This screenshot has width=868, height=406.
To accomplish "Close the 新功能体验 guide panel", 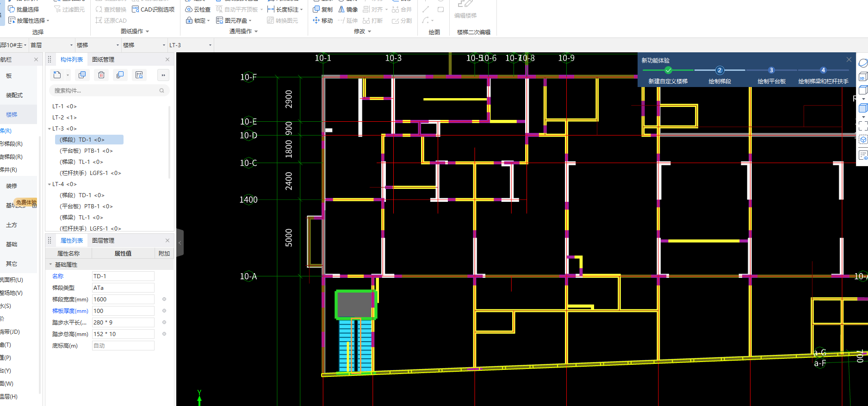I will coord(849,60).
